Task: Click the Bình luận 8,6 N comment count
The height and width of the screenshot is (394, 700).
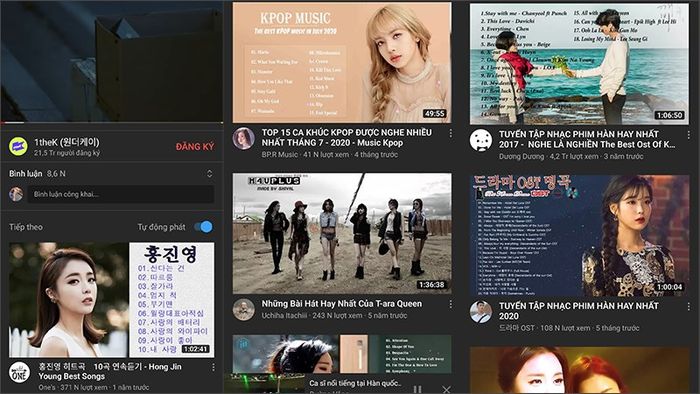Action: [x=37, y=174]
